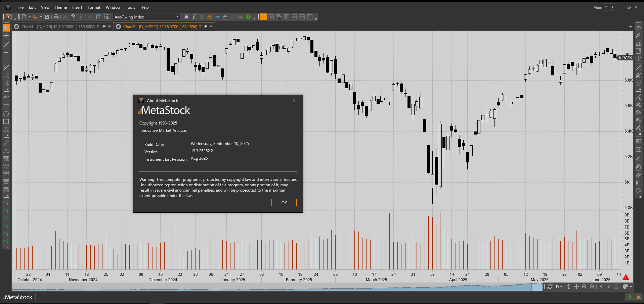Click the green dollar sign toolbar icon
Viewport: 644px width, 304px height.
pos(202,17)
